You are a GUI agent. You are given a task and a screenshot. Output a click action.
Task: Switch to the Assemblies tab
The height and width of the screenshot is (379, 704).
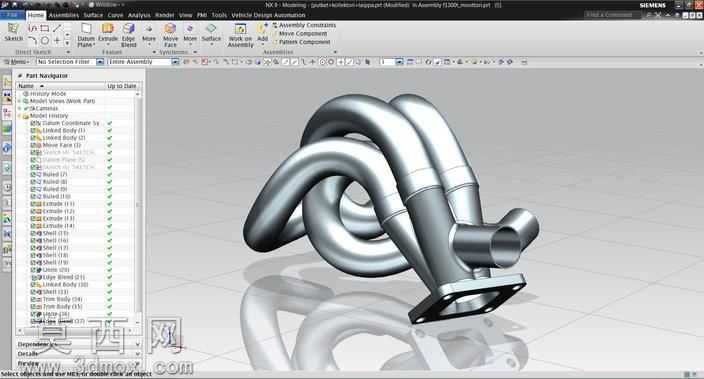[x=64, y=15]
